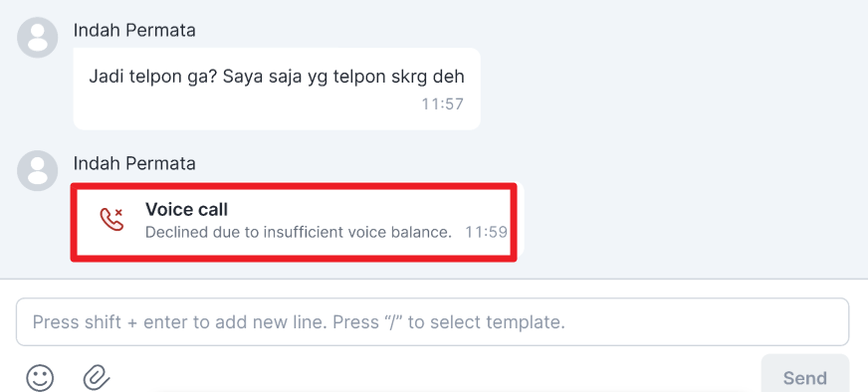Click empty chat background beside the voice call card
The height and width of the screenshot is (392, 868).
(x=692, y=222)
